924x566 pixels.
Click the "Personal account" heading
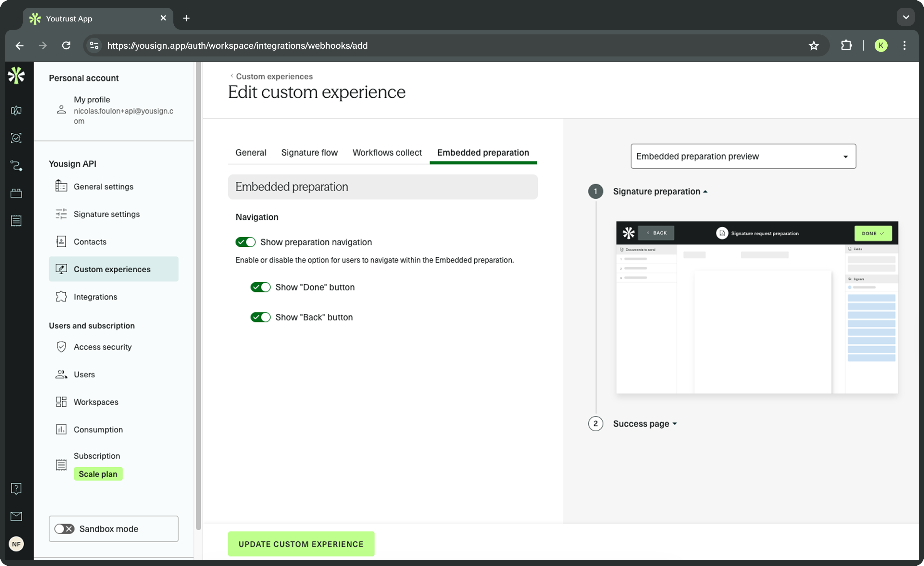pos(84,78)
